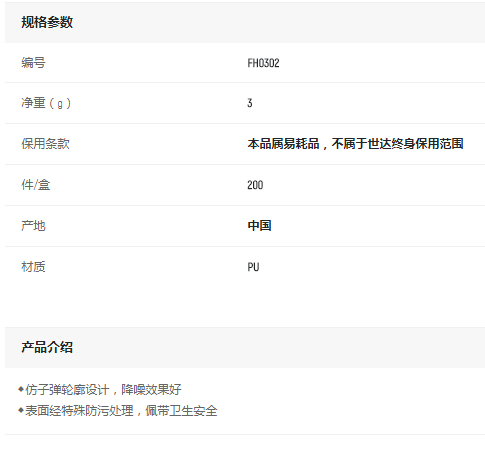Click the 件/盒 row label
Screen dimensions: 485x452
(x=36, y=185)
